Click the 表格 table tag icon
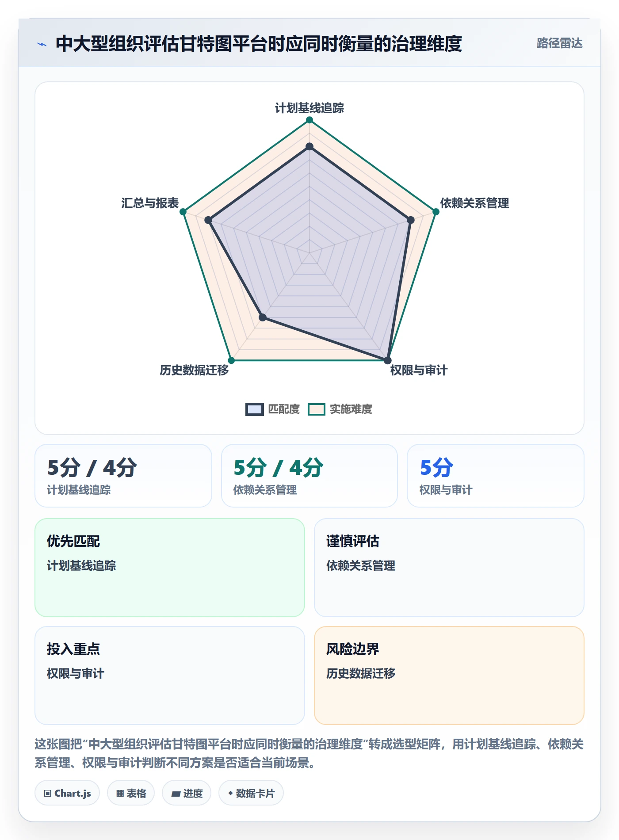Viewport: 619px width, 840px height. point(120,793)
